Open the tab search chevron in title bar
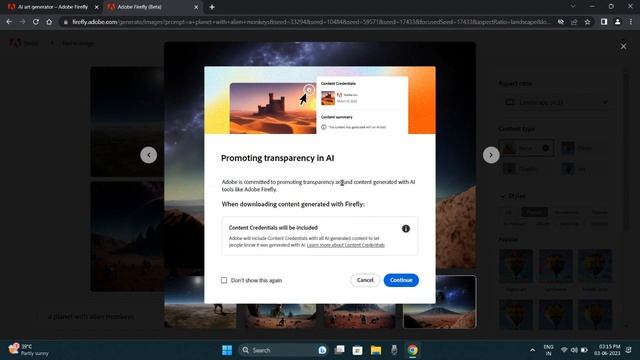640x360 pixels. (573, 7)
